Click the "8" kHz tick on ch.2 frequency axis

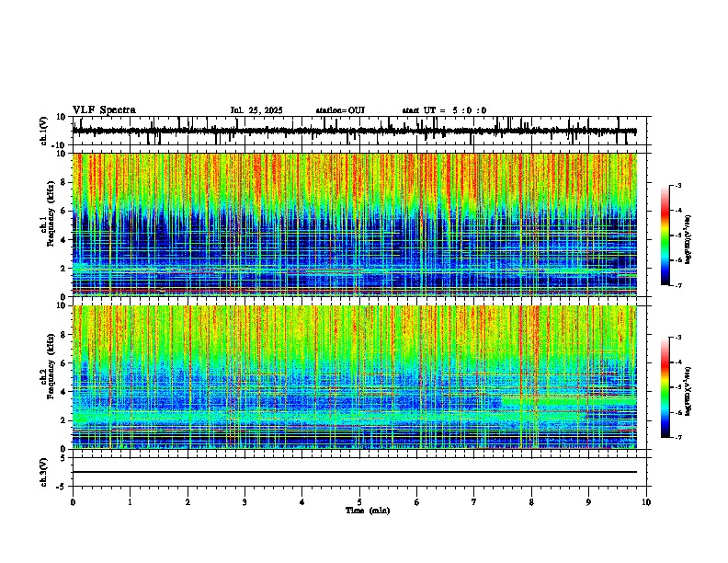[63, 335]
